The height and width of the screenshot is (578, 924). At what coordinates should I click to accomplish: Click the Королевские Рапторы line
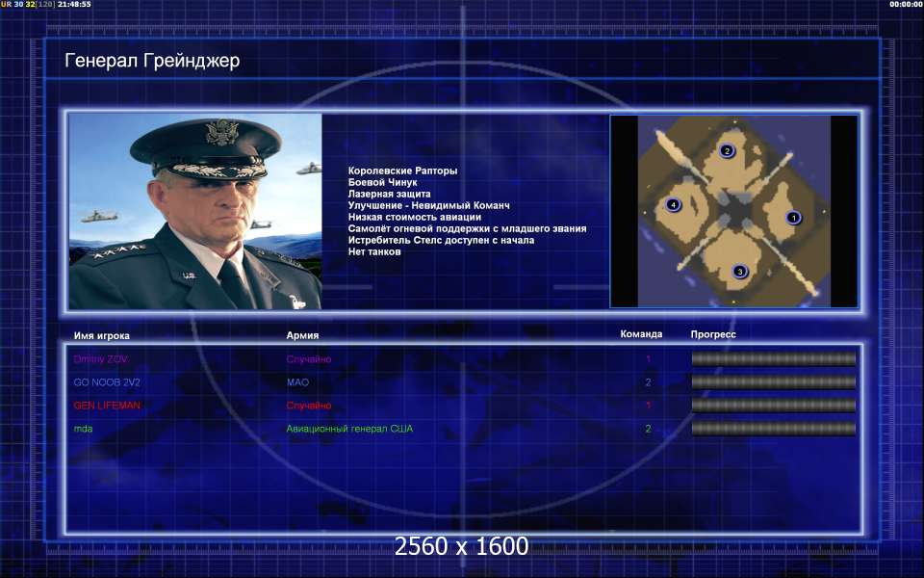(402, 171)
